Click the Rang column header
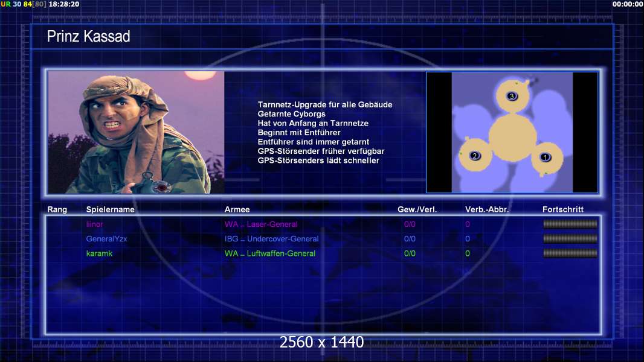644x362 pixels. tap(57, 209)
